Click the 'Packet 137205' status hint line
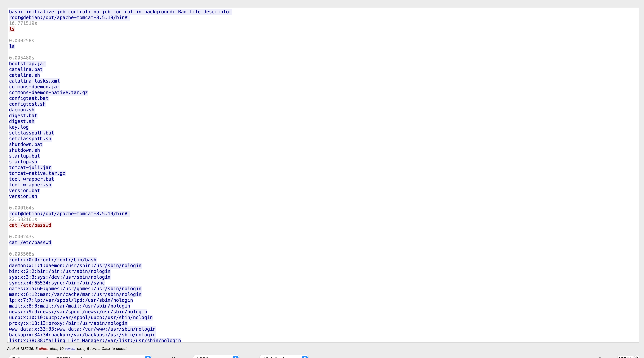 click(x=67, y=348)
